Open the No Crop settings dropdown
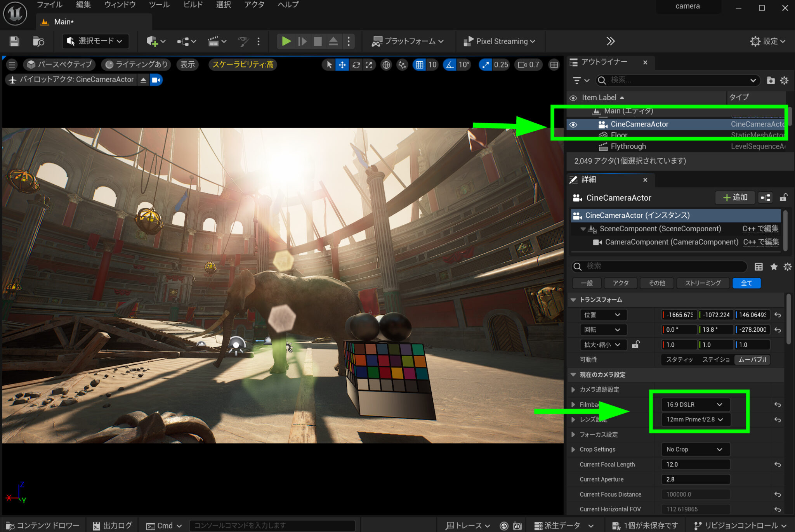The image size is (795, 532). pos(695,449)
